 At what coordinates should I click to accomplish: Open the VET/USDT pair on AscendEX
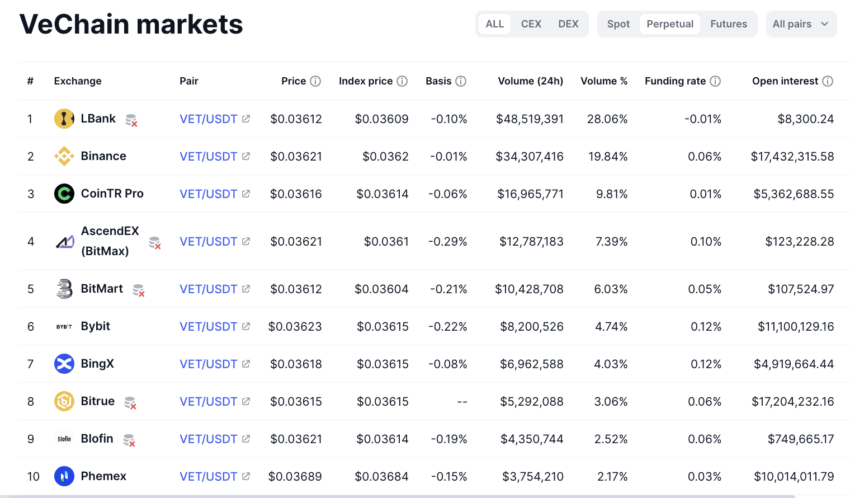[208, 242]
